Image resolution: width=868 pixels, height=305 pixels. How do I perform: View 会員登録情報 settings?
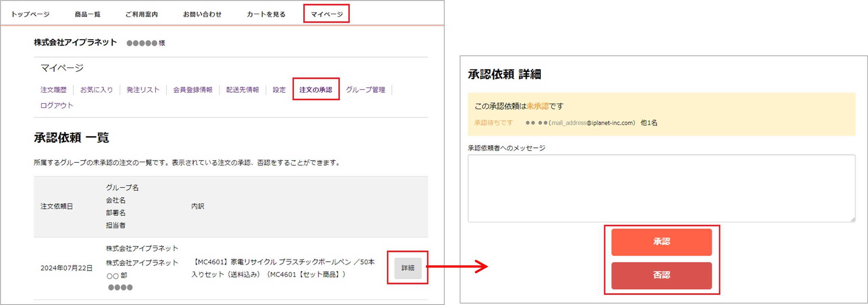coord(193,90)
